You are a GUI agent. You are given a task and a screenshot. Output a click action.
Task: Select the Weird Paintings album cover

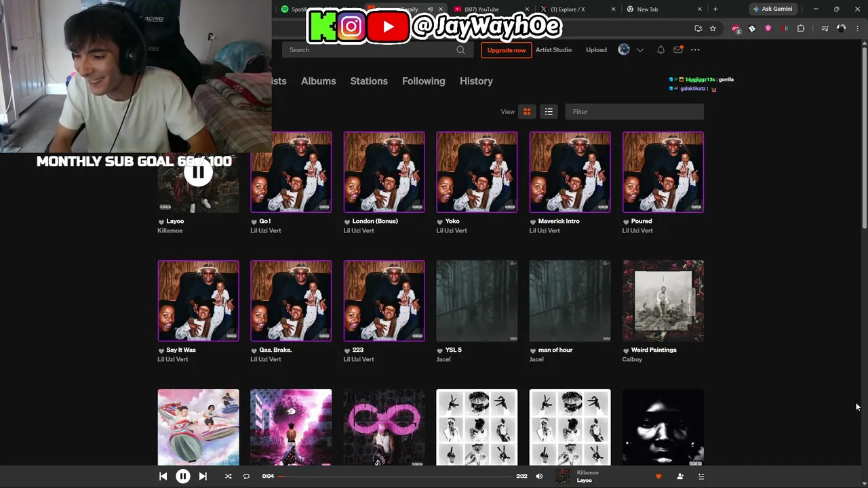663,301
